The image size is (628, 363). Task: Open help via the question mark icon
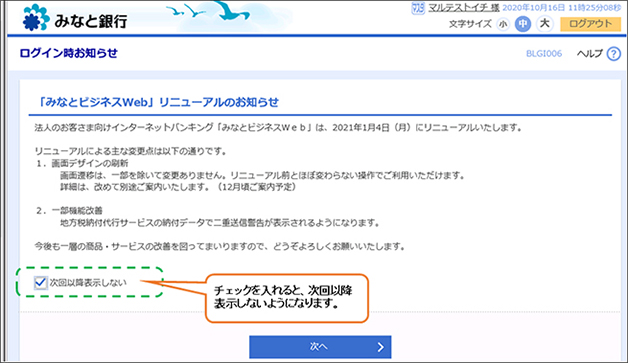613,54
